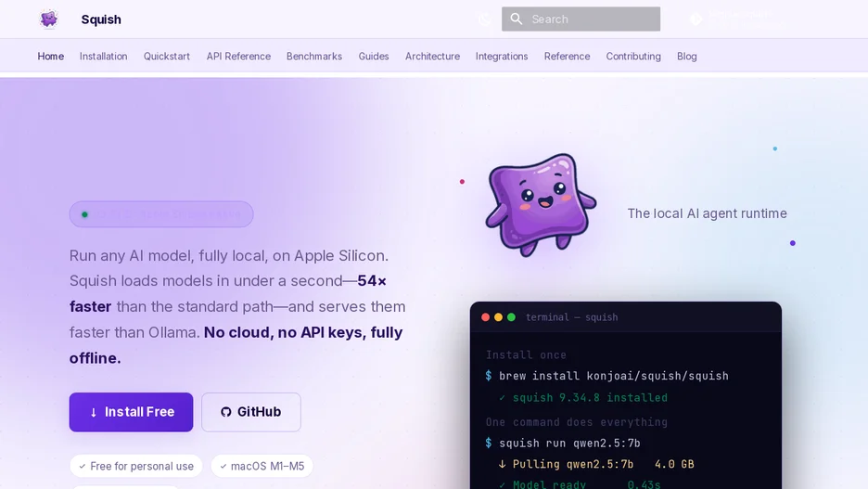This screenshot has width=868, height=489.
Task: Open the Integrations tab
Action: [502, 56]
